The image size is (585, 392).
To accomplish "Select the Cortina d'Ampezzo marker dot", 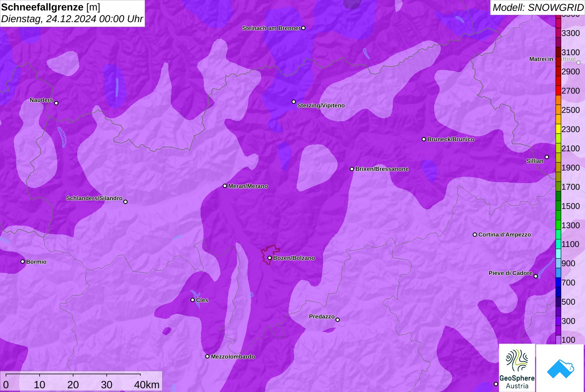I will pyautogui.click(x=475, y=234).
